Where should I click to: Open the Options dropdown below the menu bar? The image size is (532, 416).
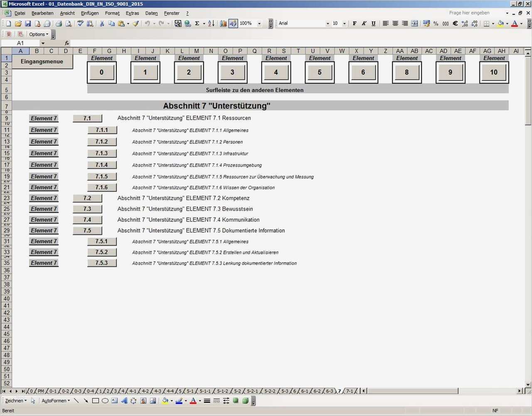(39, 34)
